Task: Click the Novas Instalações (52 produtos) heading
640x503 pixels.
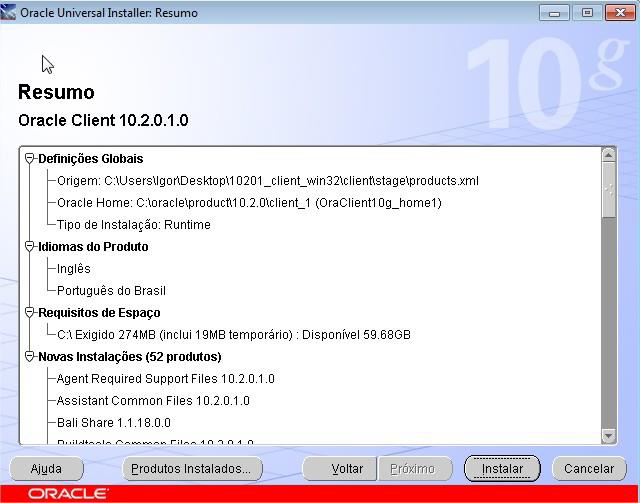Action: coord(130,357)
